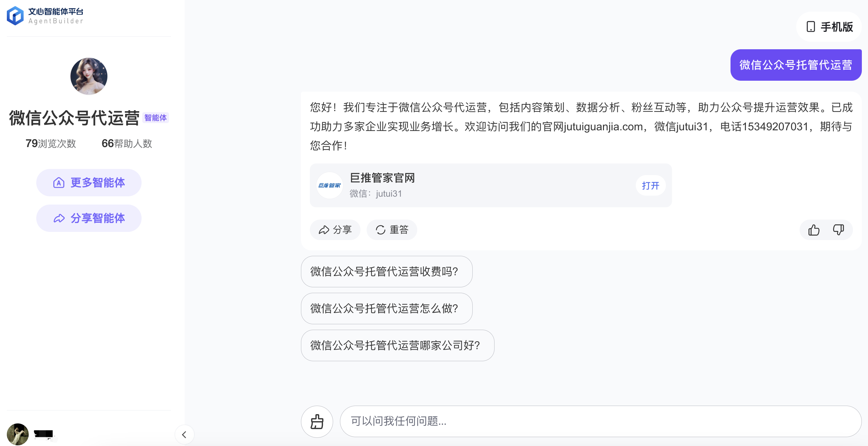Click the agent's avatar image

point(89,76)
